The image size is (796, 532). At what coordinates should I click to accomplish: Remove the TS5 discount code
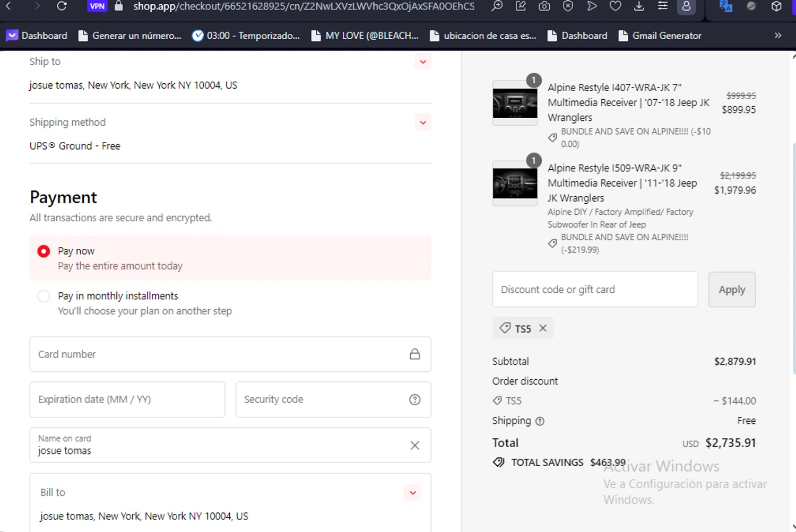point(543,328)
